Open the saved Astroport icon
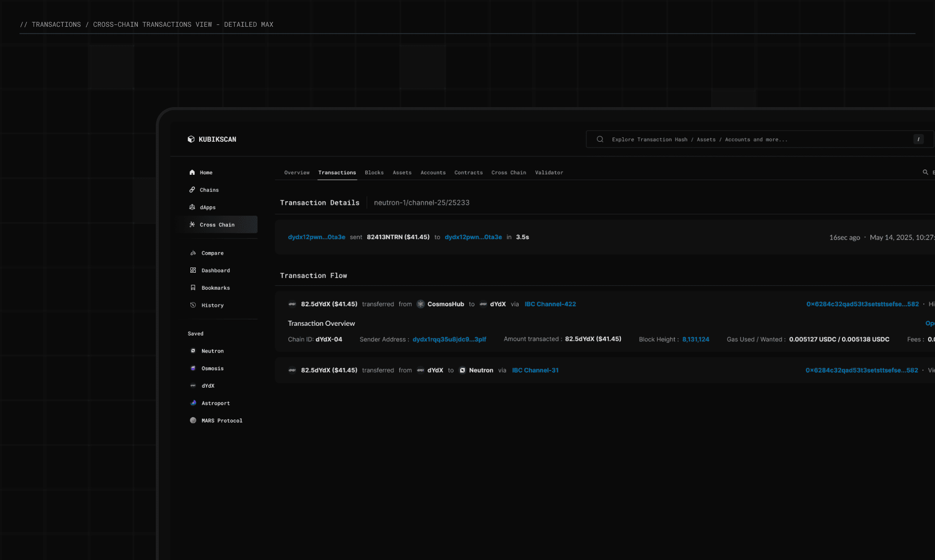The width and height of the screenshot is (935, 560). point(193,403)
